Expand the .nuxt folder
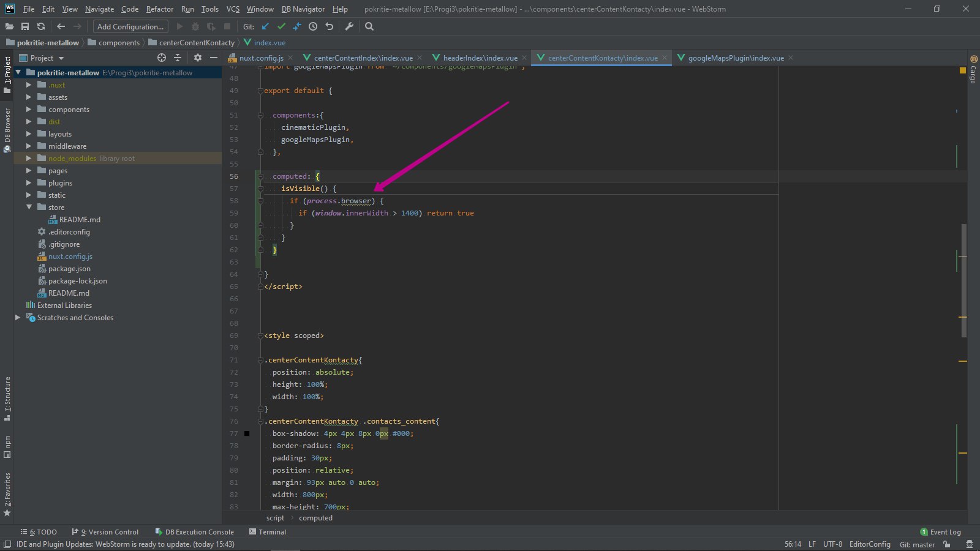The width and height of the screenshot is (980, 551). 28,84
